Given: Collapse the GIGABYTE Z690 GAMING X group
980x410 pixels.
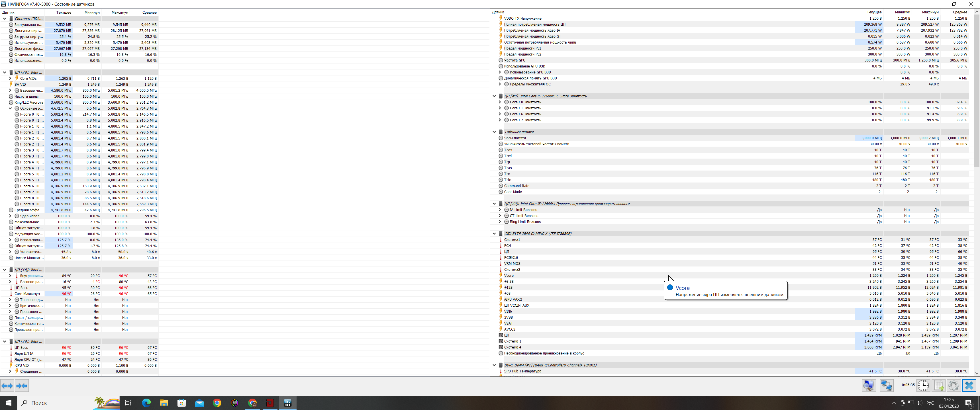Looking at the screenshot, I should point(494,233).
